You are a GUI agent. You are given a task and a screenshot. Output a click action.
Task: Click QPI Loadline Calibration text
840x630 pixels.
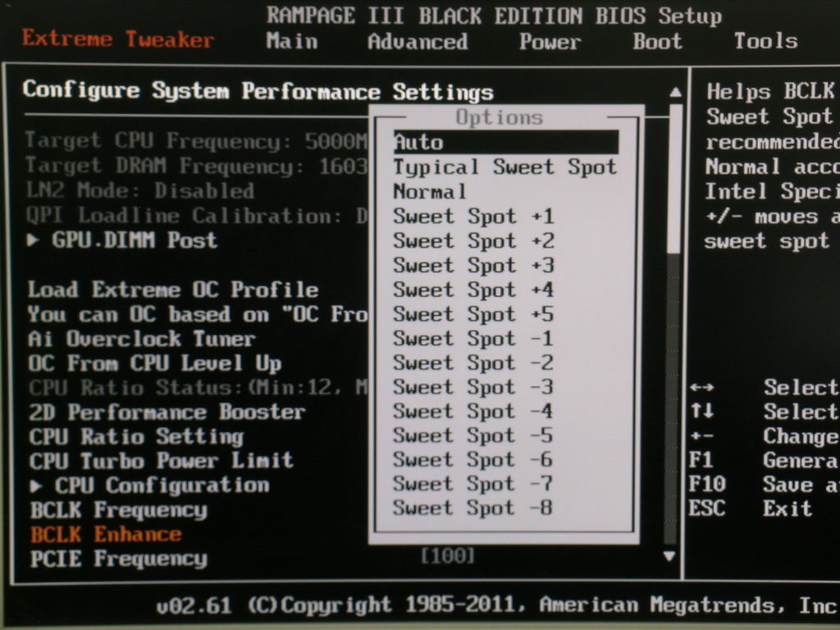pyautogui.click(x=197, y=216)
